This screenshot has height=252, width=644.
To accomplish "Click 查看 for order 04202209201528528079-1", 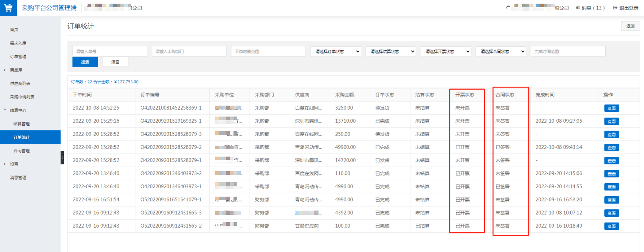I will coord(612,161).
